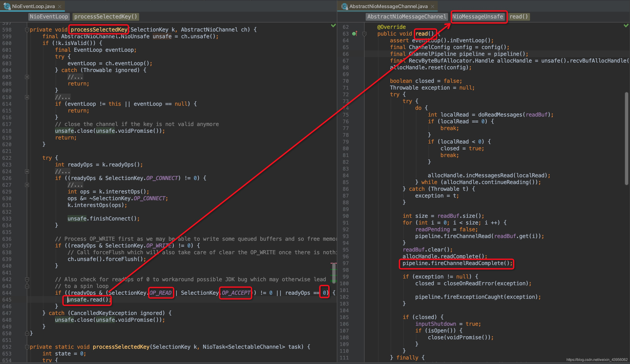Close the NioEventLoop.java tab
Image resolution: width=630 pixels, height=364 pixels.
point(60,7)
